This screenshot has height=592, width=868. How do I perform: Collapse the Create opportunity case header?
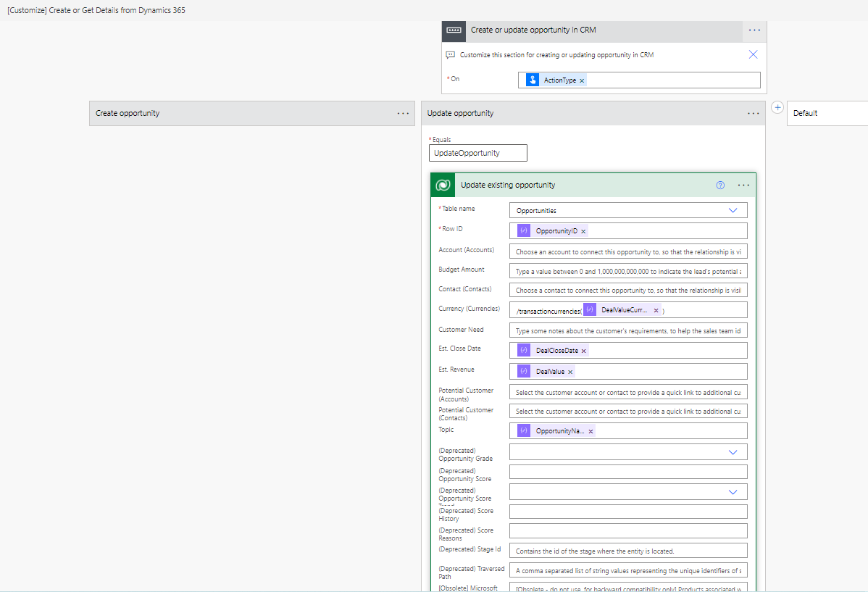(252, 114)
